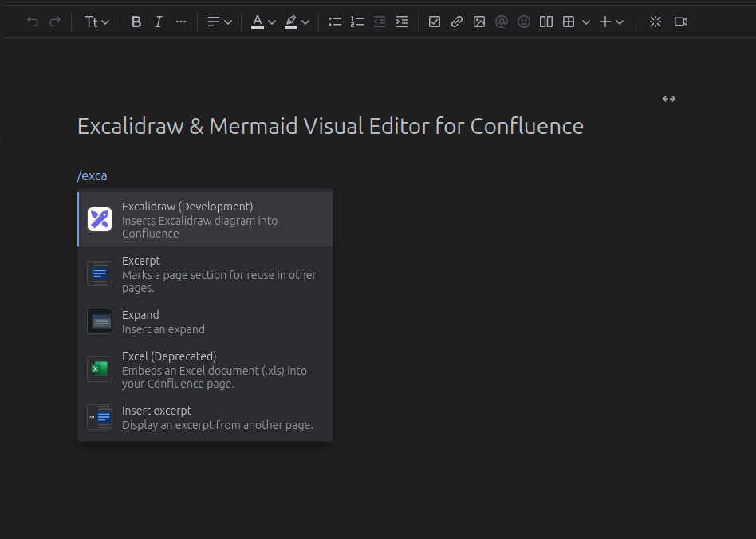Click the /exca slash command text

pos(92,175)
